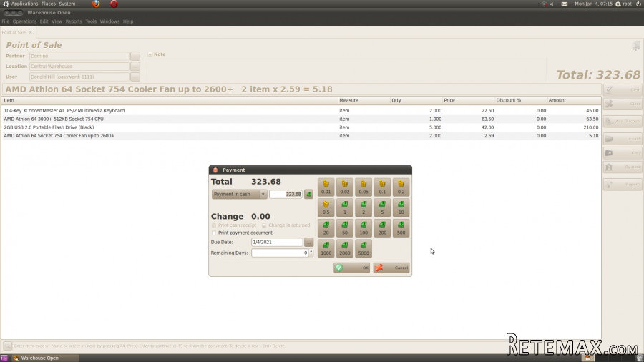Add a 5 banknote to payment
This screenshot has width=644, height=362.
coord(382,207)
